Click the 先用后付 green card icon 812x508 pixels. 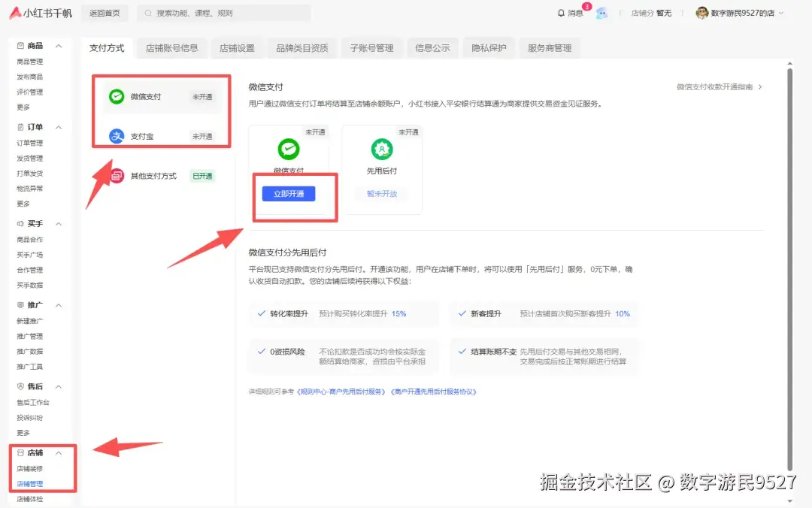click(382, 150)
